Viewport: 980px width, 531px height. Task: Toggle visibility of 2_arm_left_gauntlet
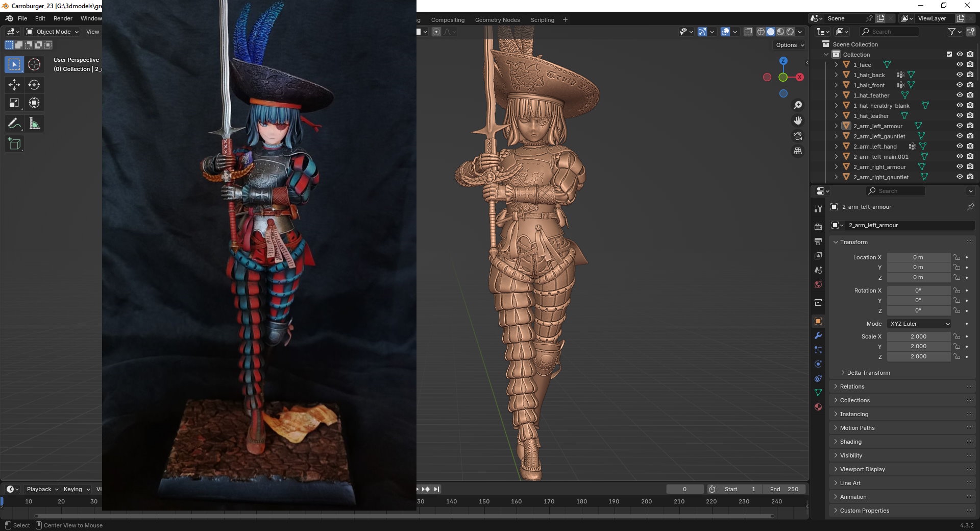pyautogui.click(x=960, y=136)
